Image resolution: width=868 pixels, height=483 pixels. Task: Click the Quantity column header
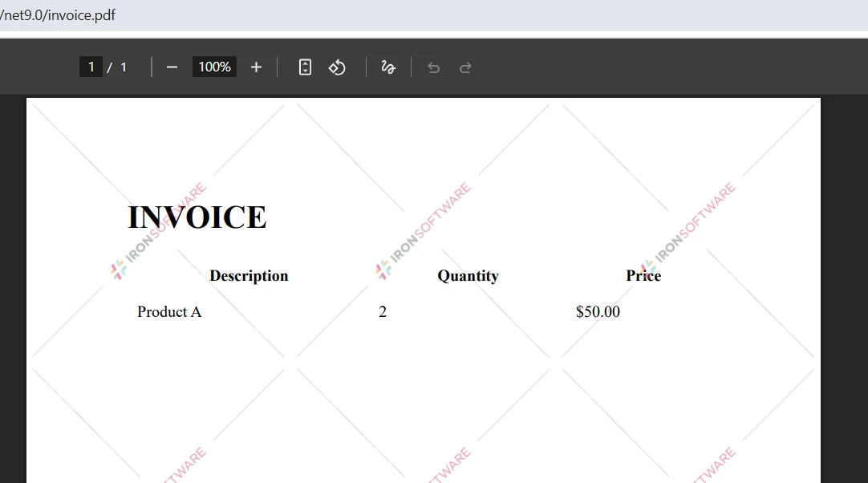pos(468,275)
